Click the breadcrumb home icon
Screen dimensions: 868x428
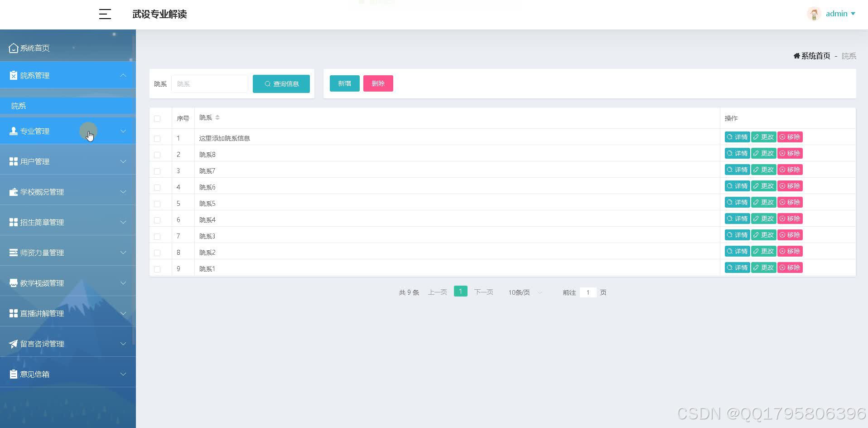pyautogui.click(x=796, y=56)
